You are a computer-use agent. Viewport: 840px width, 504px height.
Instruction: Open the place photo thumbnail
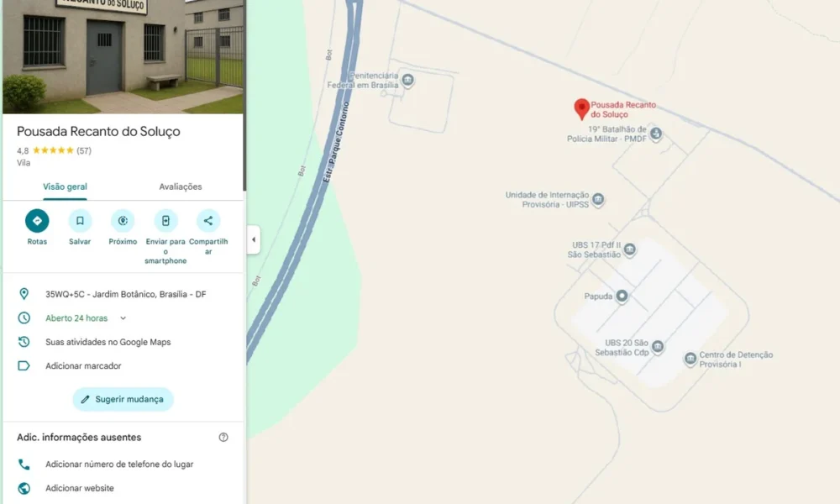[x=123, y=56]
